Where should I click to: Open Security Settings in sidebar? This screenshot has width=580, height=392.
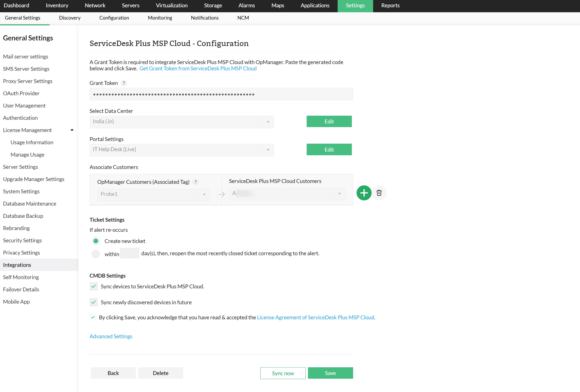22,240
